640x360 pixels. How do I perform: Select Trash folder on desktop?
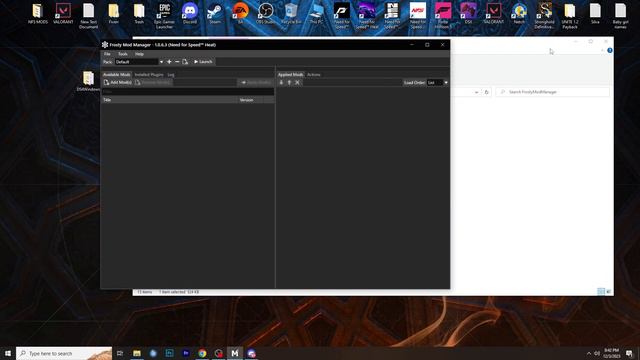139,14
